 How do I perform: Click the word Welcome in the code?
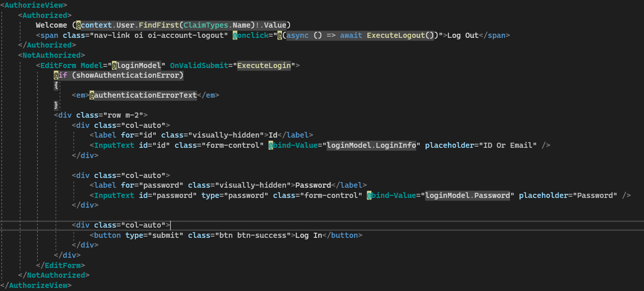click(52, 25)
